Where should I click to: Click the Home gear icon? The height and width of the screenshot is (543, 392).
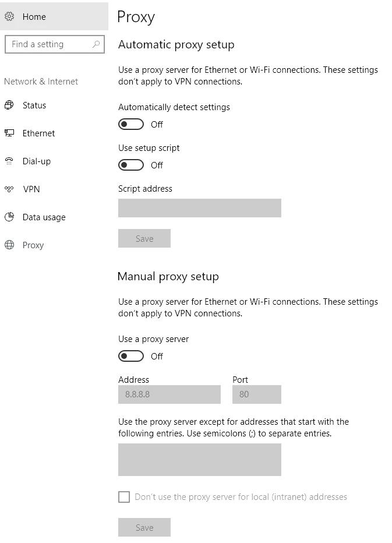9,16
